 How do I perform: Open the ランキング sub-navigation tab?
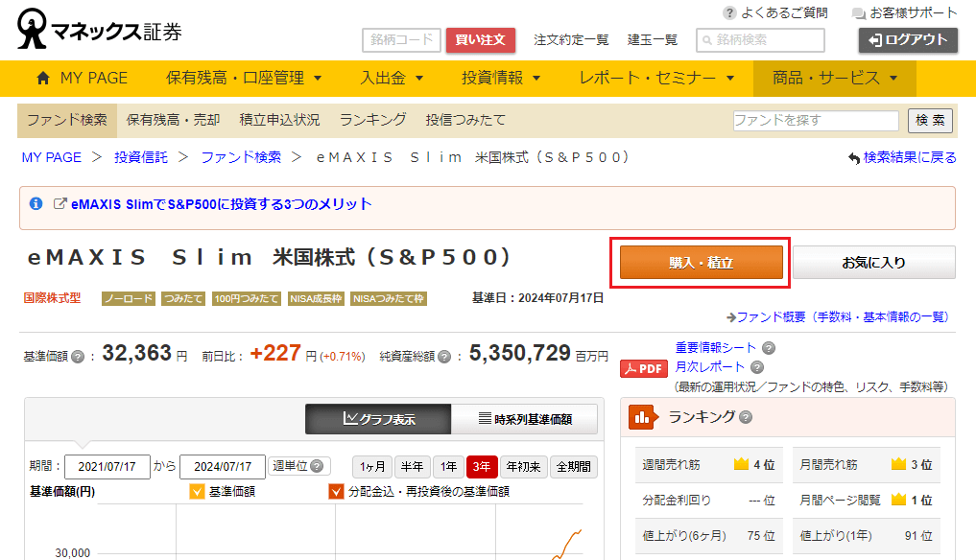tap(372, 120)
